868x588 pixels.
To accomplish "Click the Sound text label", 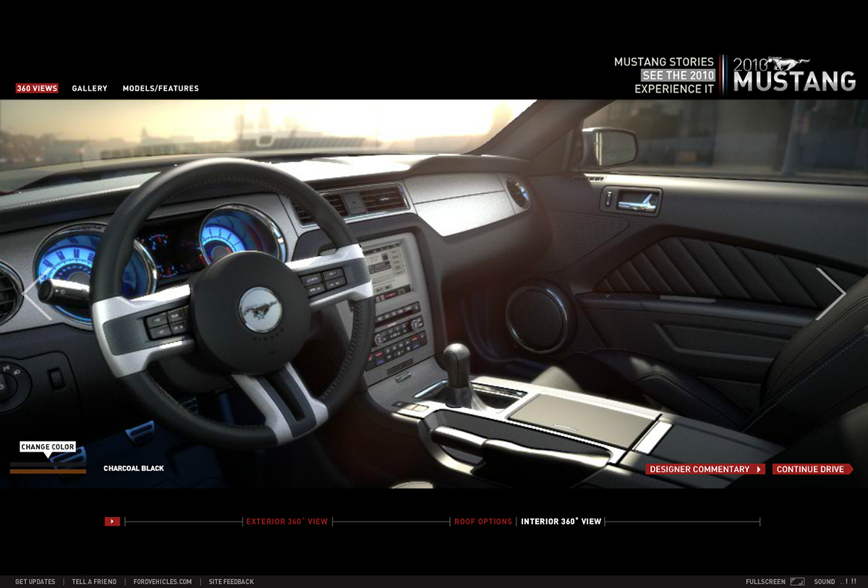I will pyautogui.click(x=825, y=581).
